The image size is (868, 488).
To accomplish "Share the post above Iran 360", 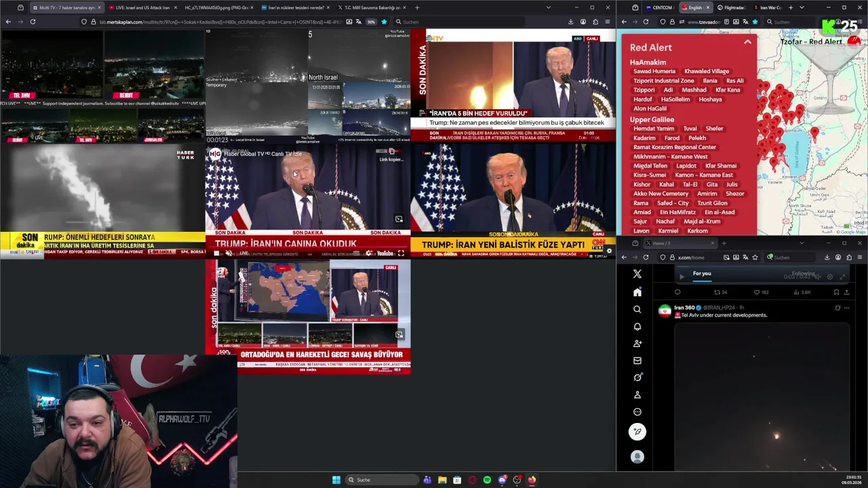I will coord(846,292).
